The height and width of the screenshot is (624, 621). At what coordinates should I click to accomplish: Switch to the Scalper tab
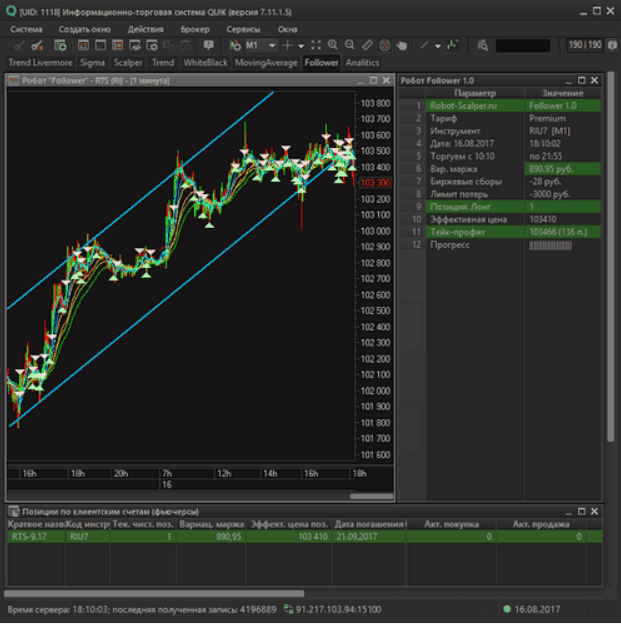click(x=128, y=63)
